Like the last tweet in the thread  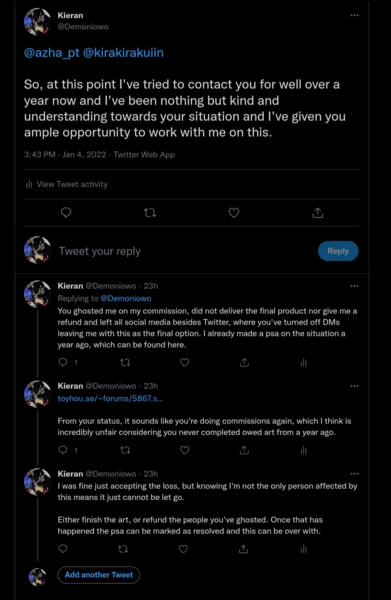184,549
